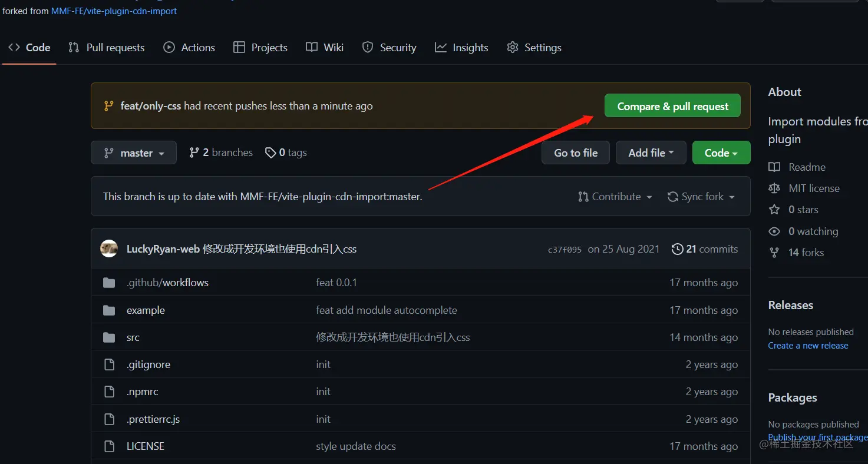The width and height of the screenshot is (868, 464).
Task: Click the folder icon beside src
Action: (109, 337)
